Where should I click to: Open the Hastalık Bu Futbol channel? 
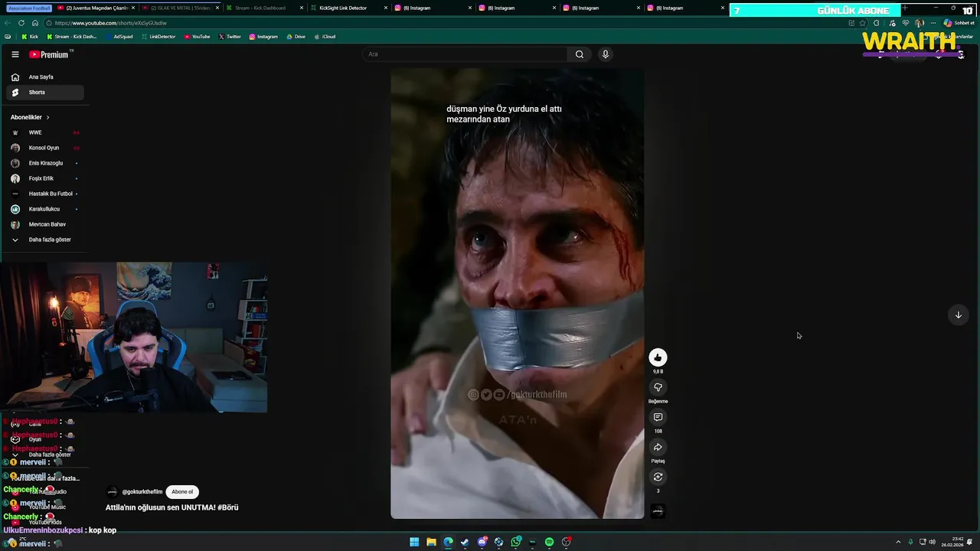(45, 194)
